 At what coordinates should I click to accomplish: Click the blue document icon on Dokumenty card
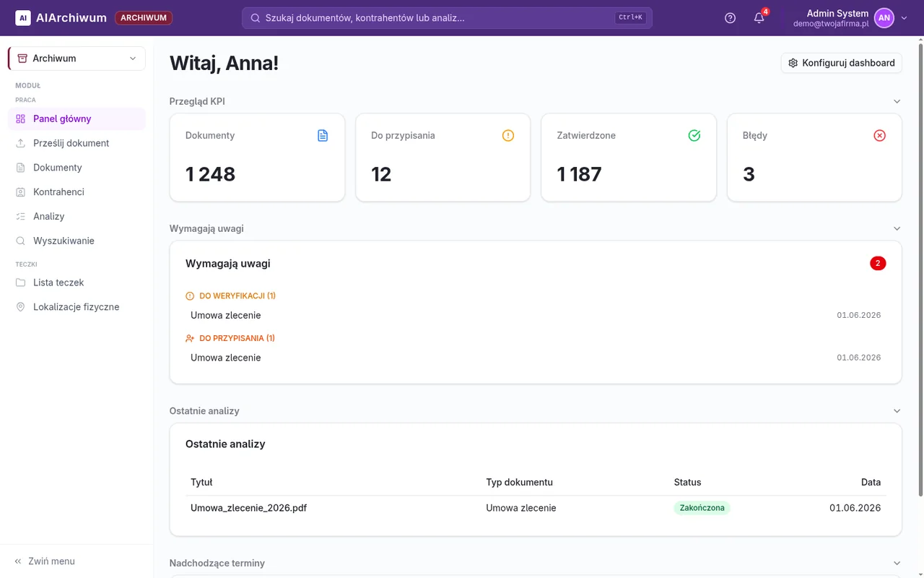(x=323, y=135)
